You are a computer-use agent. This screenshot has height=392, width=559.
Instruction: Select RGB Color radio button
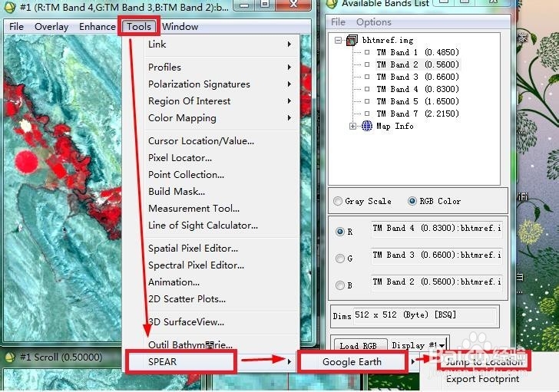[412, 201]
